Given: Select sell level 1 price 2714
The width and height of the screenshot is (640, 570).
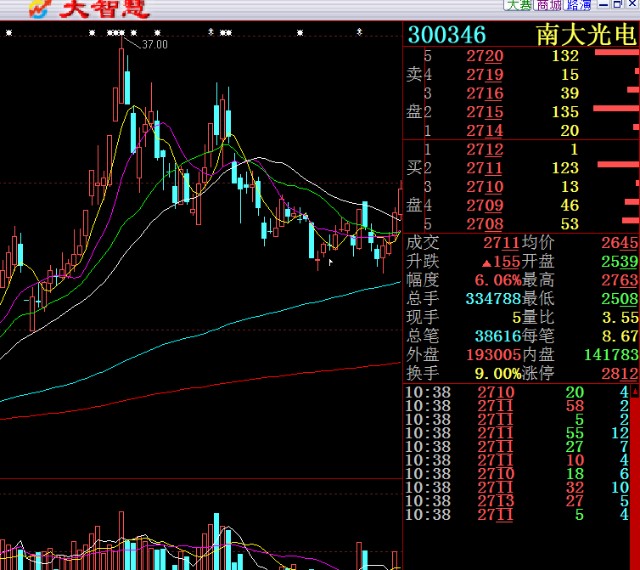Looking at the screenshot, I should tap(485, 131).
